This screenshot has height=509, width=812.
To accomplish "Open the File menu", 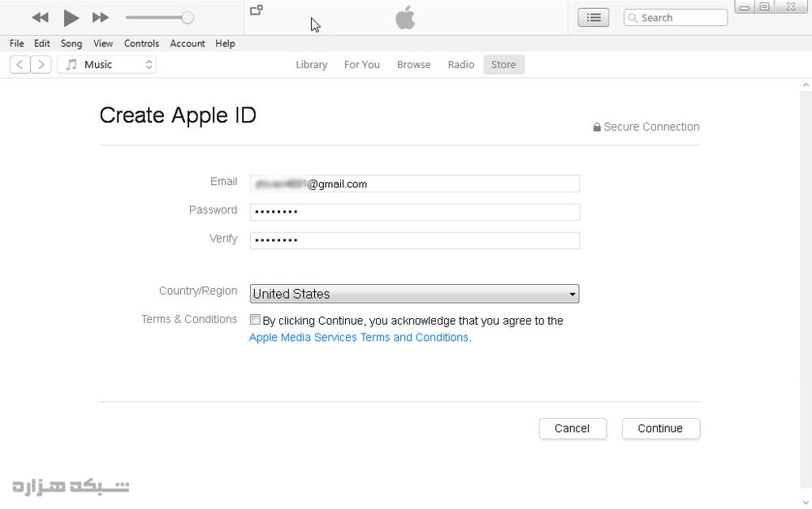I will coord(16,44).
